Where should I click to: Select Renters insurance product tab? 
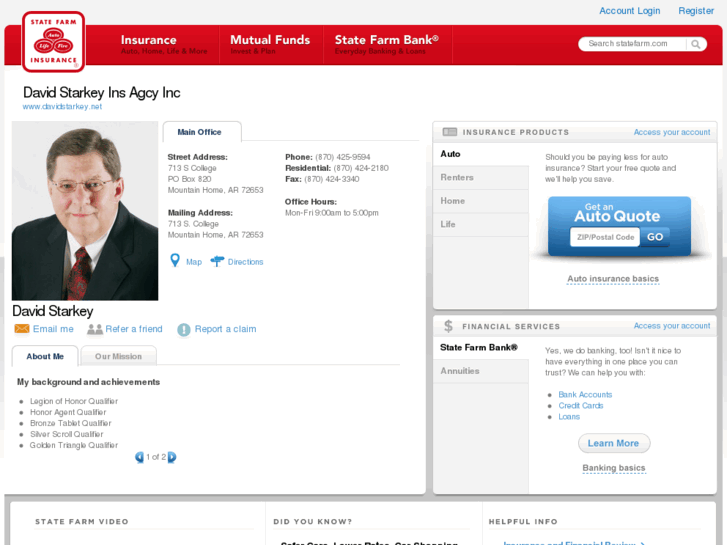point(481,178)
